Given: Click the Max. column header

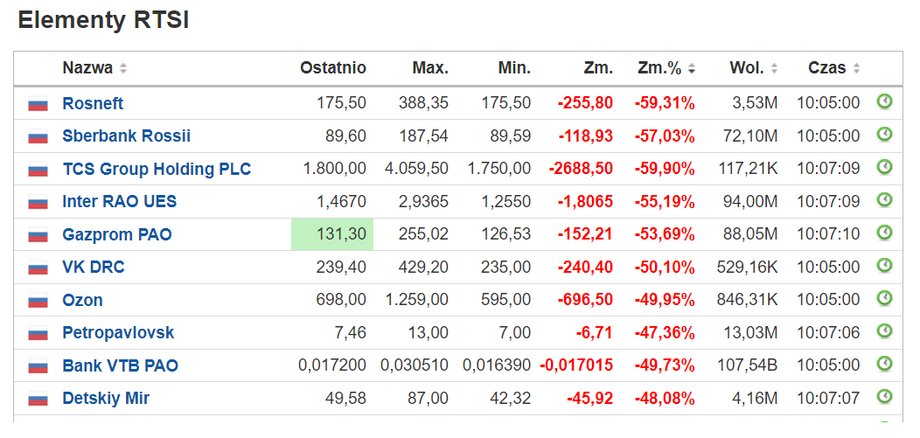Looking at the screenshot, I should (x=430, y=68).
